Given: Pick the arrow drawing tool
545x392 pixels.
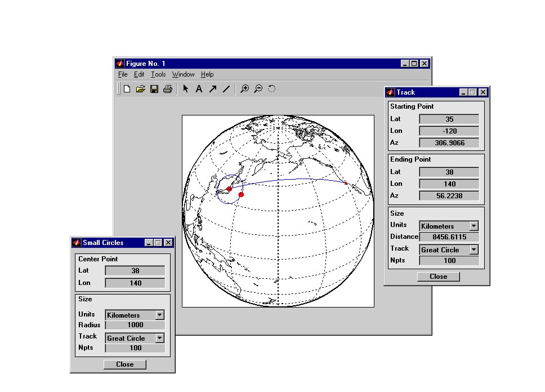Looking at the screenshot, I should [213, 89].
